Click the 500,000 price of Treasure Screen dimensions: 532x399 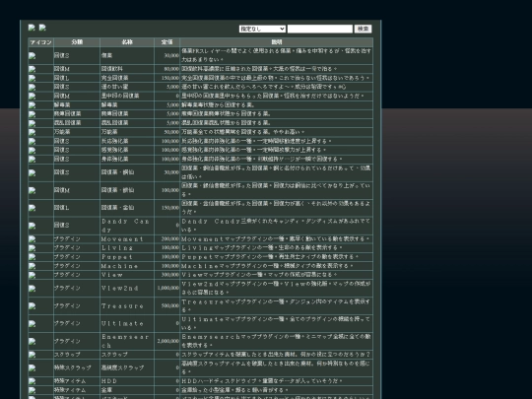coord(170,306)
